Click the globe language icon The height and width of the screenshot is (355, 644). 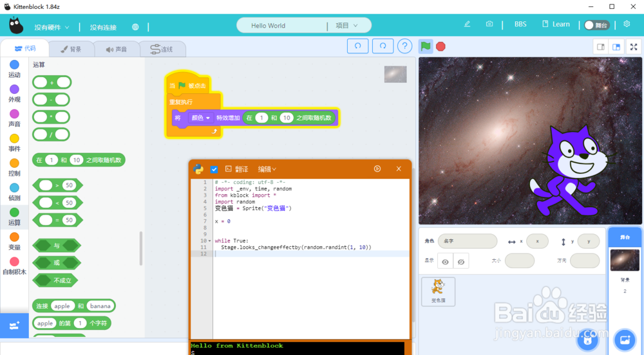[135, 27]
